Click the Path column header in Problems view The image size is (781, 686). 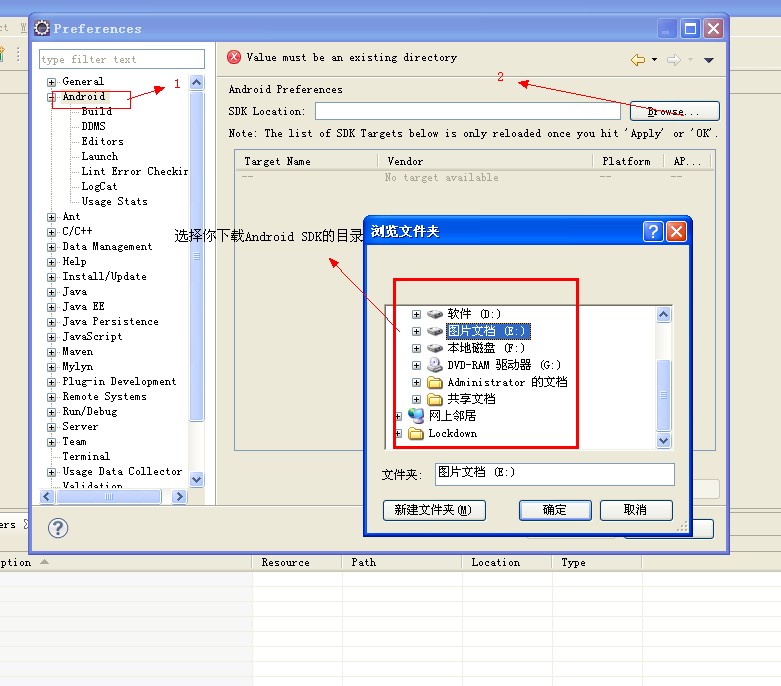point(402,562)
